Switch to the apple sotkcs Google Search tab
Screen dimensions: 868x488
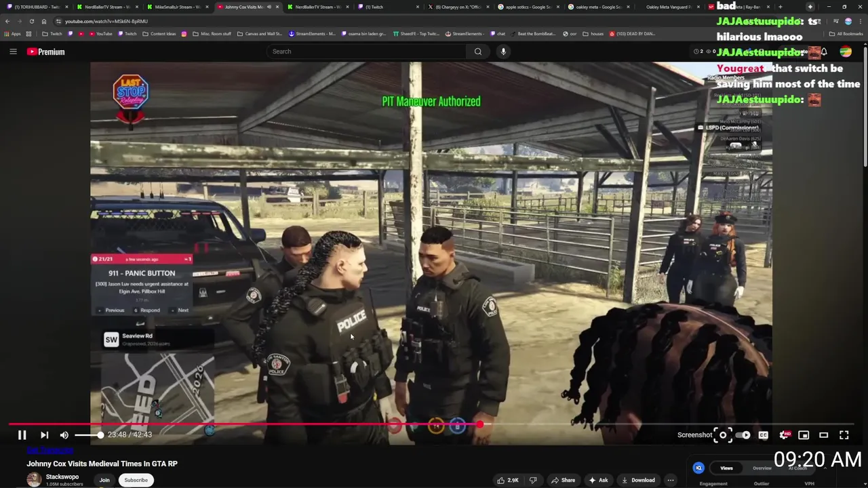coord(529,7)
